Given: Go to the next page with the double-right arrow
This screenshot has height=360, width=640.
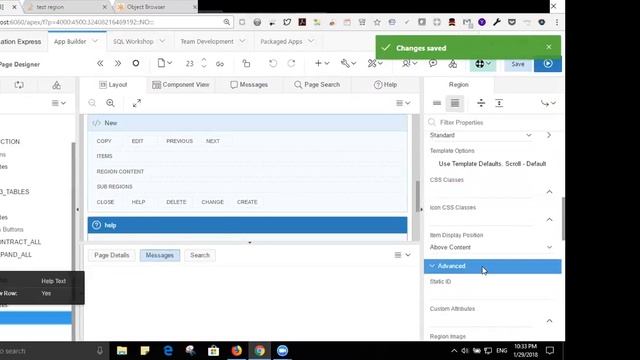Looking at the screenshot, I should pyautogui.click(x=118, y=63).
